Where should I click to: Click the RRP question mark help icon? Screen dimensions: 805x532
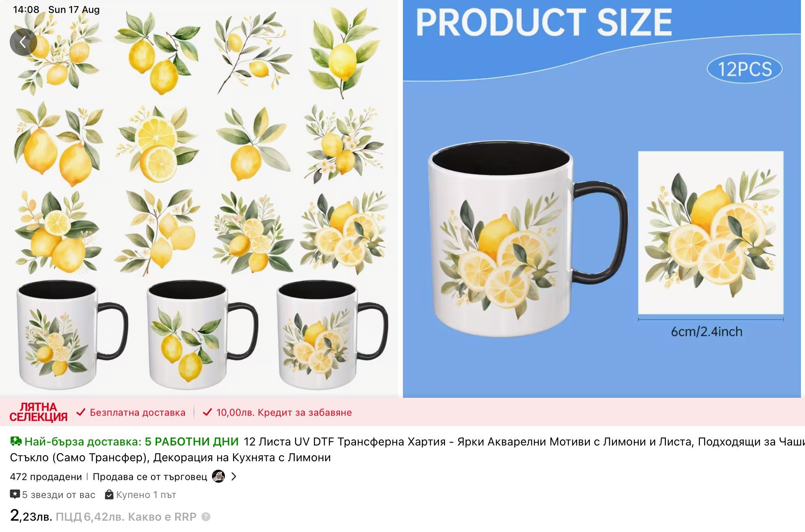(x=206, y=517)
